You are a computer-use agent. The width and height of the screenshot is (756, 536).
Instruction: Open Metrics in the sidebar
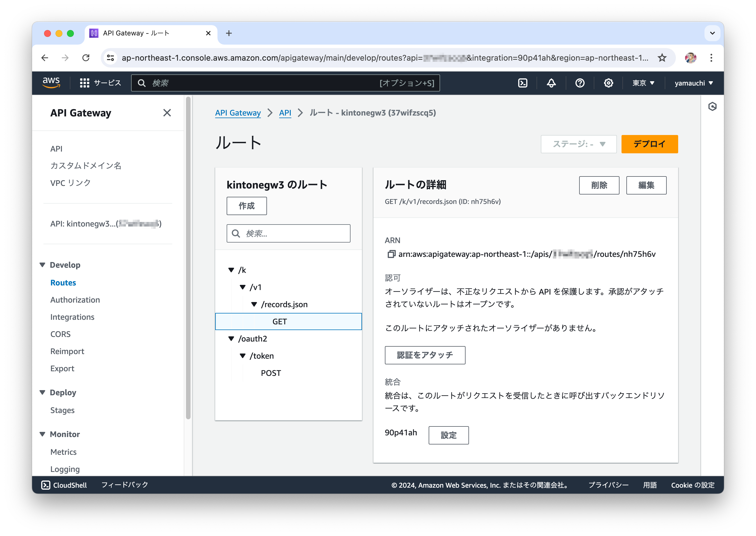[64, 452]
